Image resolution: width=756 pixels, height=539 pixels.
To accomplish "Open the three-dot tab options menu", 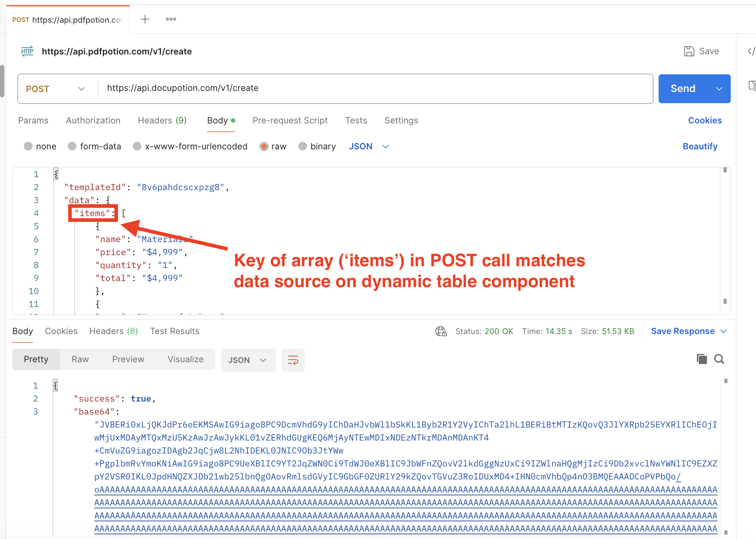I will pos(171,19).
